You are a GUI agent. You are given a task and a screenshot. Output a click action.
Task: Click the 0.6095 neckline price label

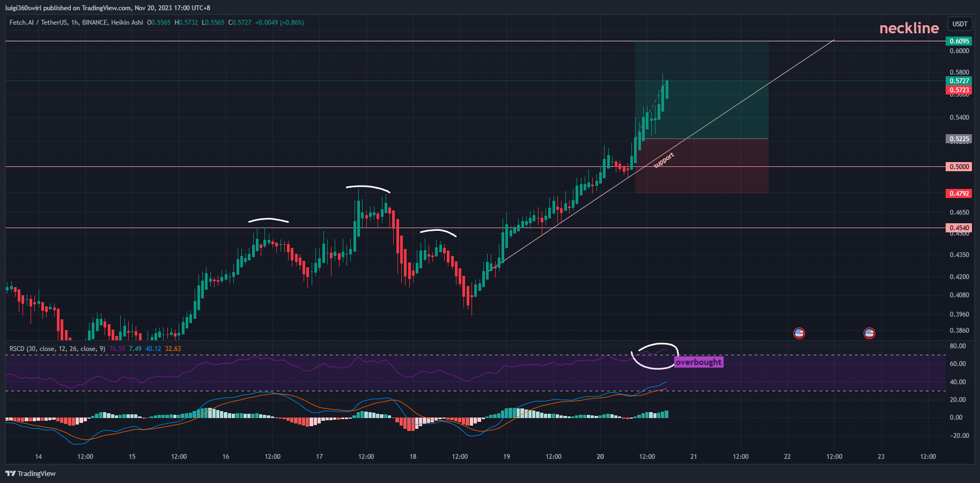point(959,41)
